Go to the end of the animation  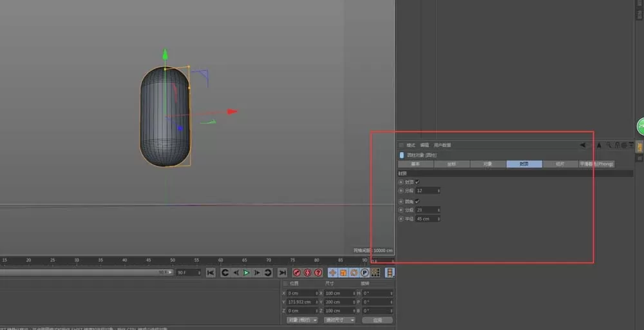pos(282,273)
